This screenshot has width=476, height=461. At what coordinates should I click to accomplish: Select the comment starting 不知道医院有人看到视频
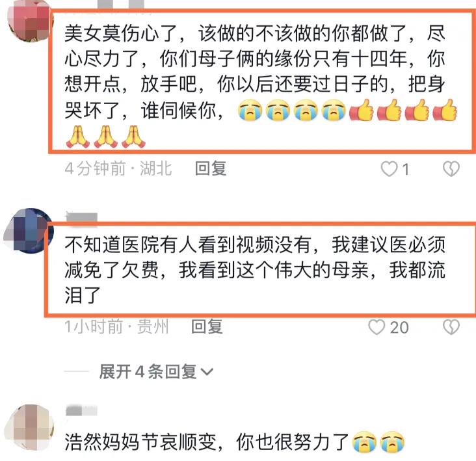[255, 269]
